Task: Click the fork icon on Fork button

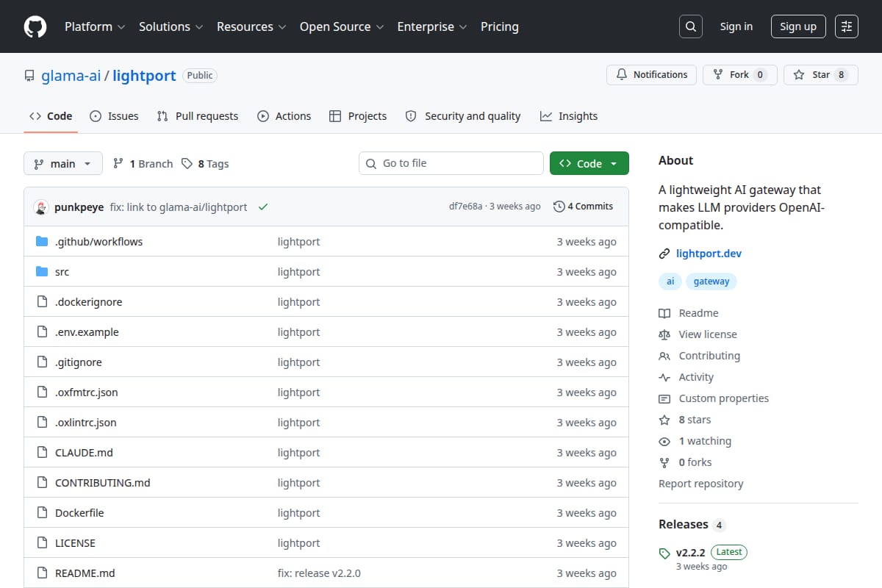Action: (718, 75)
